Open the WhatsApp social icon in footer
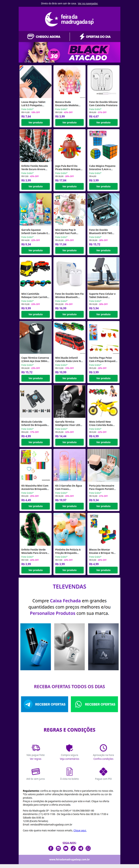The image size is (139, 868). pyautogui.click(x=88, y=848)
